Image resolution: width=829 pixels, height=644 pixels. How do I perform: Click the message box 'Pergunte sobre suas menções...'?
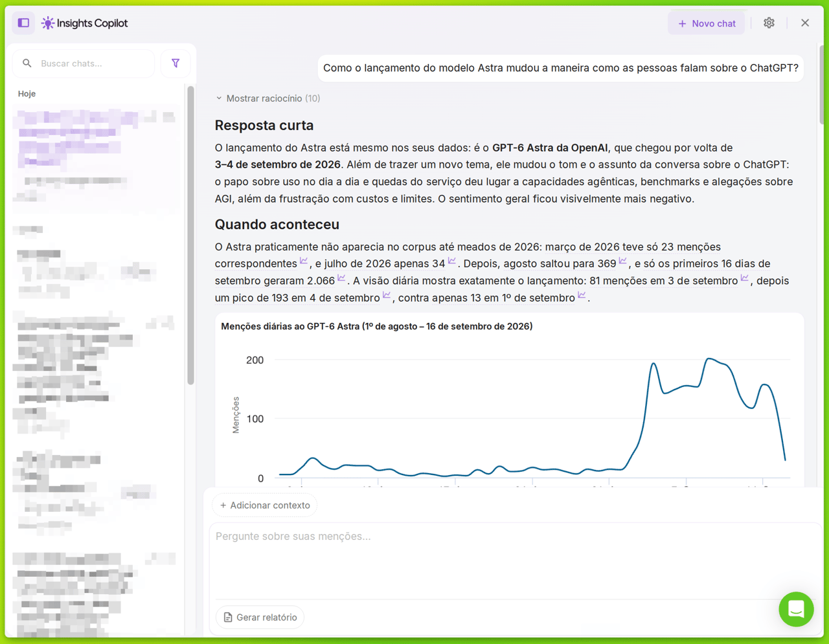point(515,560)
